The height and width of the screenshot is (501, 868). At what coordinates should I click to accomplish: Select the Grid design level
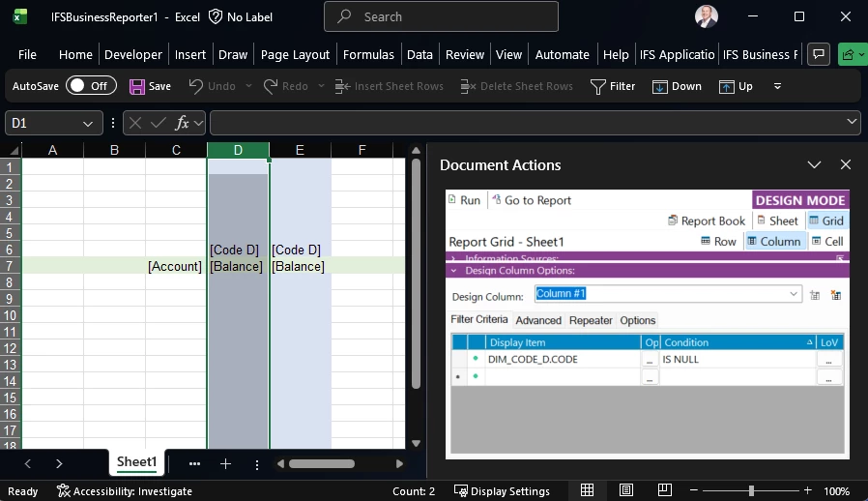826,221
